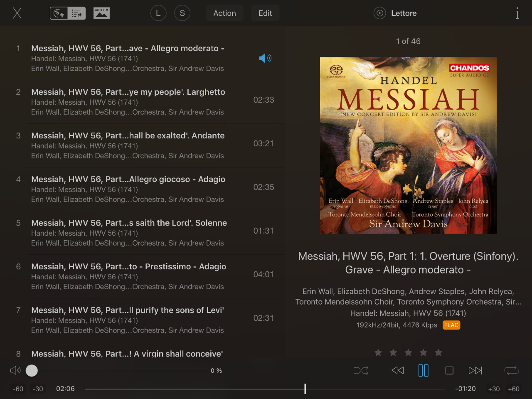Select the Lettore output device
This screenshot has height=399, width=532.
[396, 13]
